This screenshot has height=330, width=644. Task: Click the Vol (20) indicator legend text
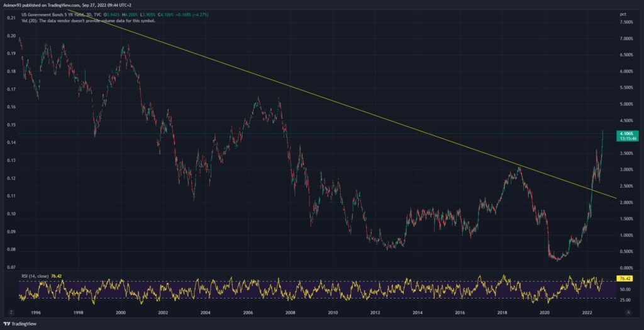(88, 20)
